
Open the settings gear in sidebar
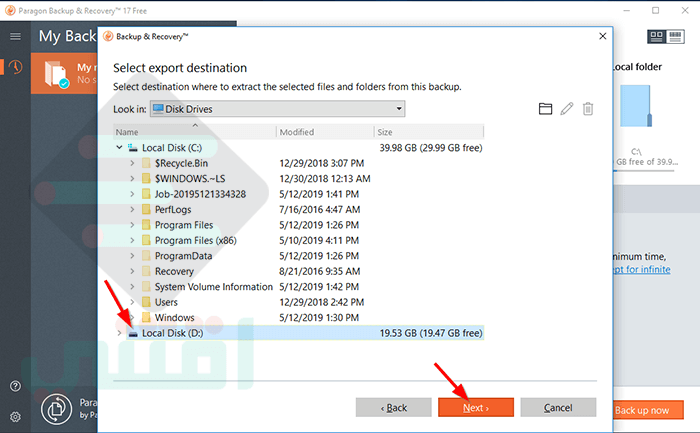coord(15,417)
